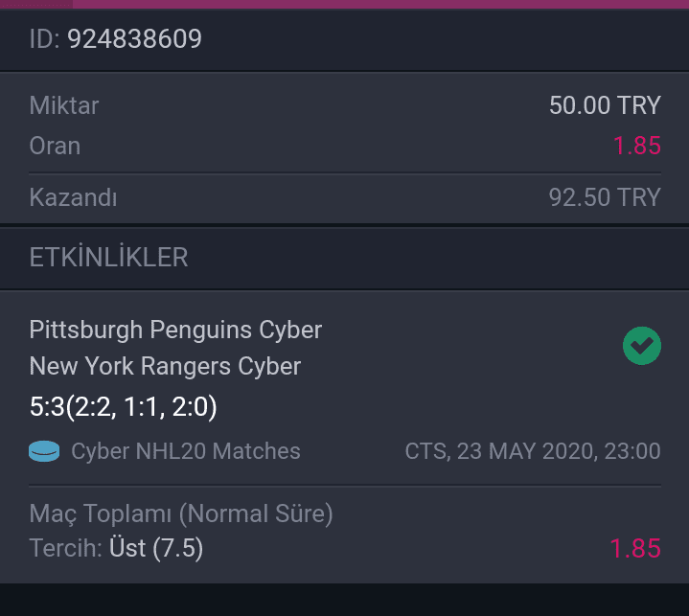Click Maç Toplamı (Normal Süre) market label
The image size is (689, 616).
point(181,513)
